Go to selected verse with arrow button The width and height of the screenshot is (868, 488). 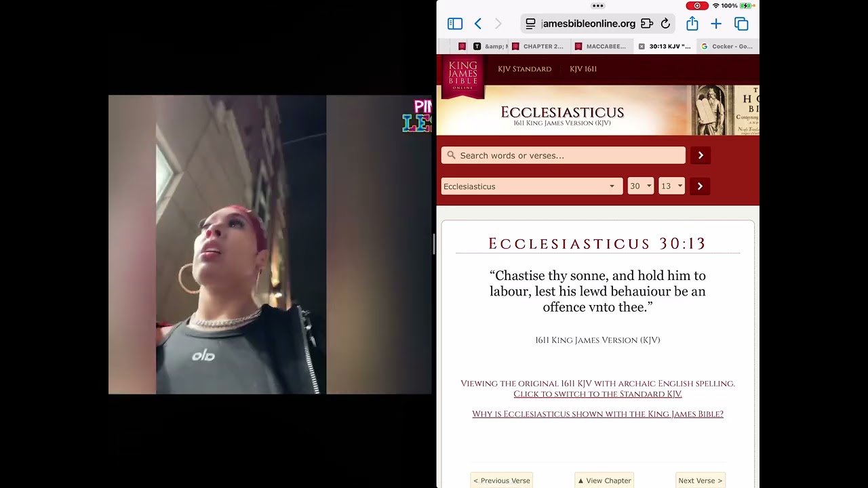(x=700, y=186)
